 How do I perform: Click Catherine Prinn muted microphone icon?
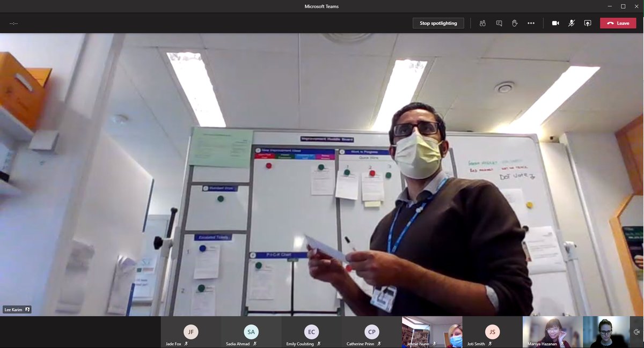click(x=379, y=344)
